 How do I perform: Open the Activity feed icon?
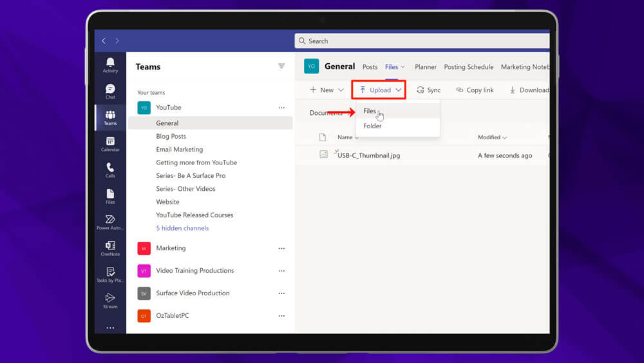coord(110,64)
